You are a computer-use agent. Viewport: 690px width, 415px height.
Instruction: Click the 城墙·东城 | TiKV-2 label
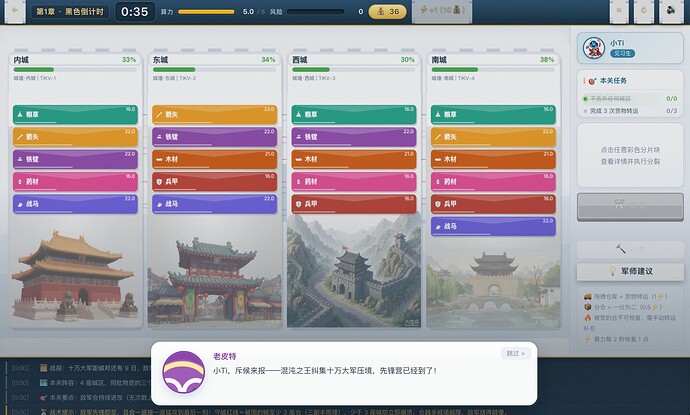click(174, 78)
